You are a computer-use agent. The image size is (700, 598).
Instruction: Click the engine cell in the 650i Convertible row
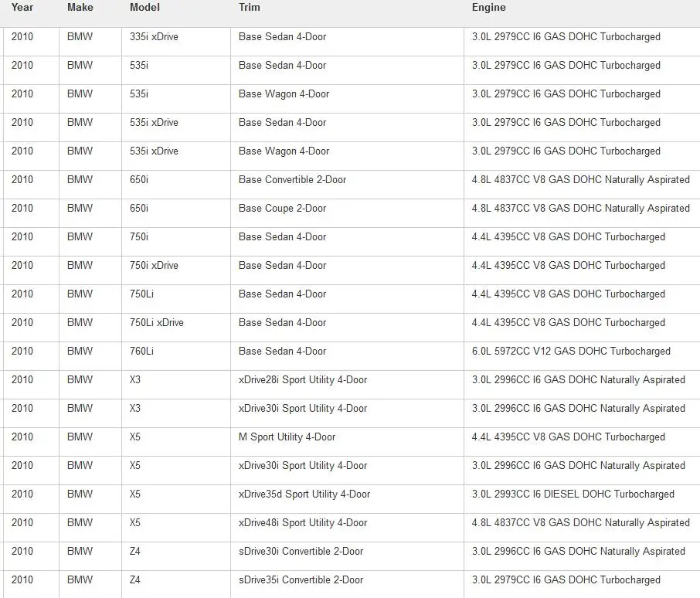click(x=581, y=179)
